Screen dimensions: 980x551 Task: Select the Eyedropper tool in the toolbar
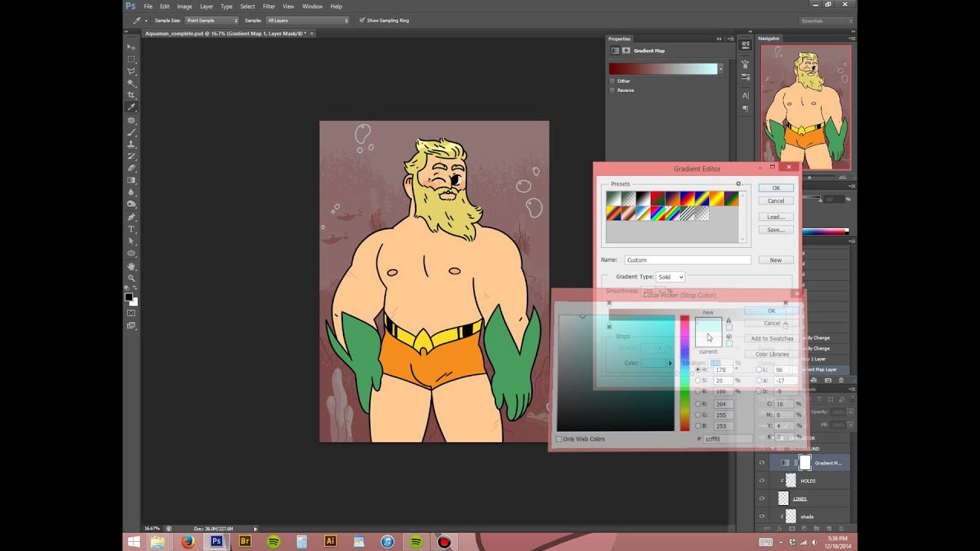click(x=131, y=107)
